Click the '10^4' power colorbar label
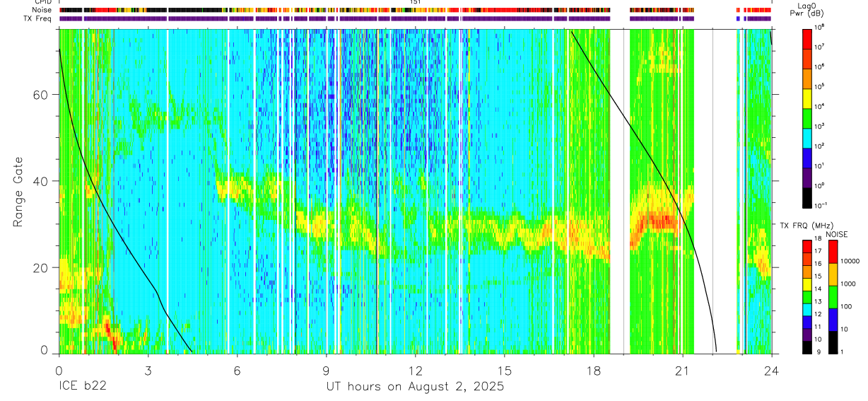868x401 pixels. 820,106
